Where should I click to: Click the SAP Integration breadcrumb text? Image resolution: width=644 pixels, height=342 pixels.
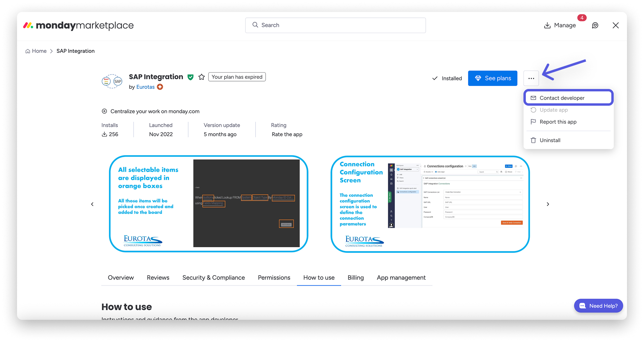[x=76, y=51]
